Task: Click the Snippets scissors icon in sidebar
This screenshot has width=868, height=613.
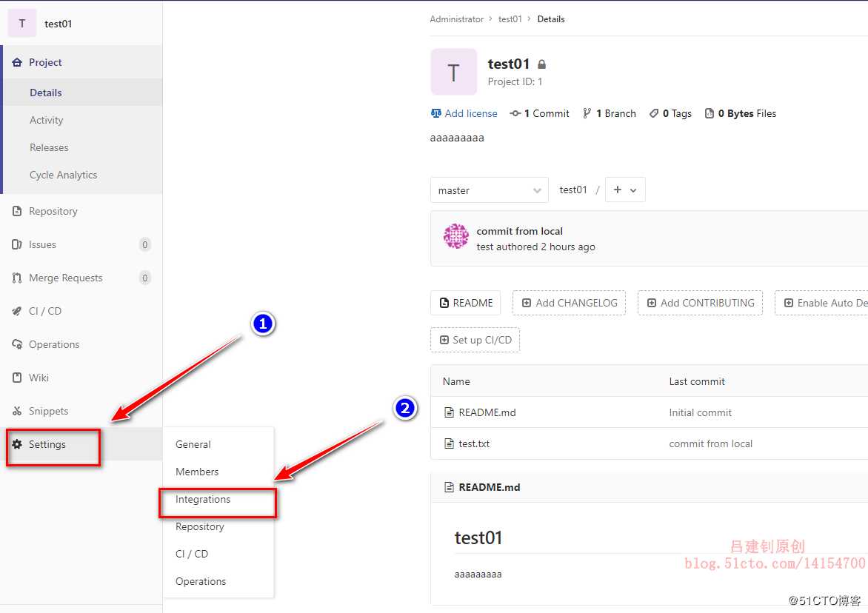Action: [17, 411]
